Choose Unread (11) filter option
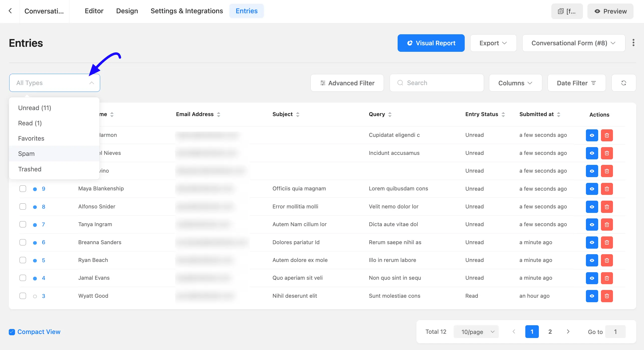Image resolution: width=644 pixels, height=350 pixels. pyautogui.click(x=54, y=108)
